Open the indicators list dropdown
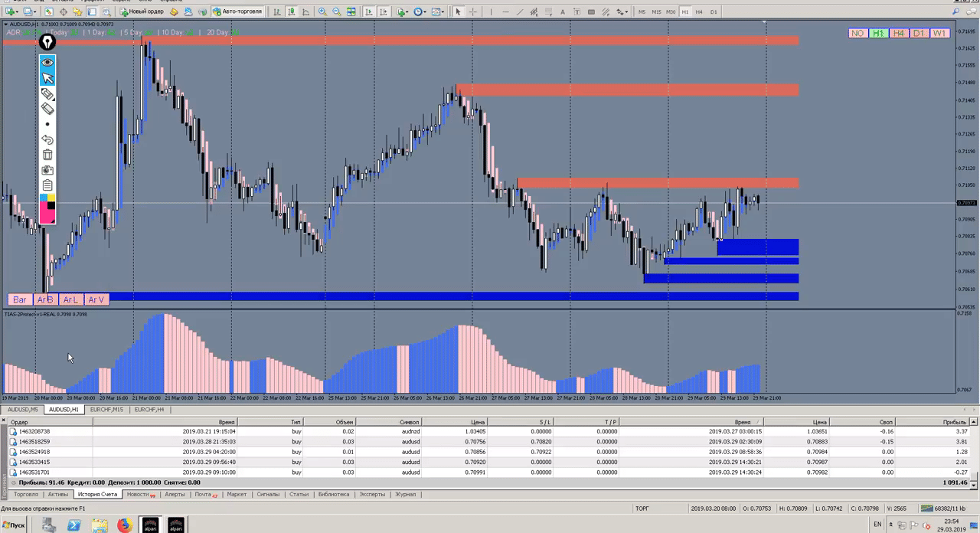Viewport: 980px width, 533px height. [x=401, y=11]
